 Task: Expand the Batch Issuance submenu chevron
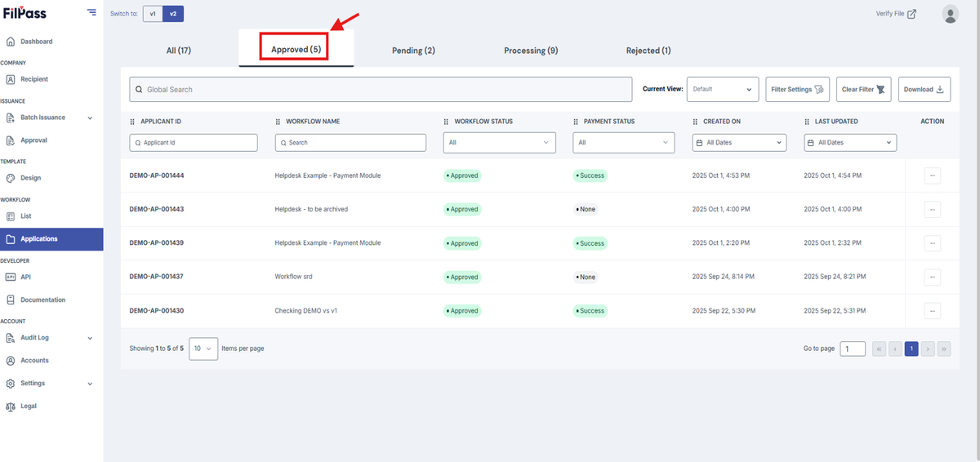pyautogui.click(x=90, y=118)
